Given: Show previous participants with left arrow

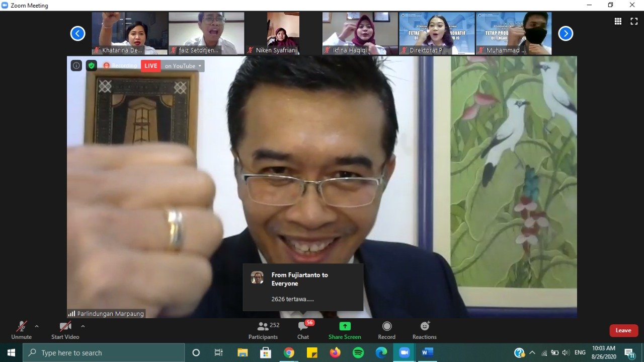Looking at the screenshot, I should pos(77,34).
